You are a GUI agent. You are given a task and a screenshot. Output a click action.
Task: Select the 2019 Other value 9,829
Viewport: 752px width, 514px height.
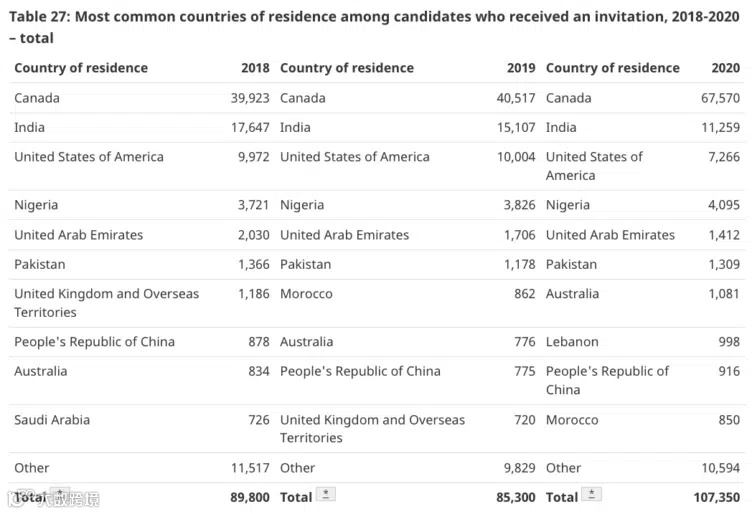point(519,468)
